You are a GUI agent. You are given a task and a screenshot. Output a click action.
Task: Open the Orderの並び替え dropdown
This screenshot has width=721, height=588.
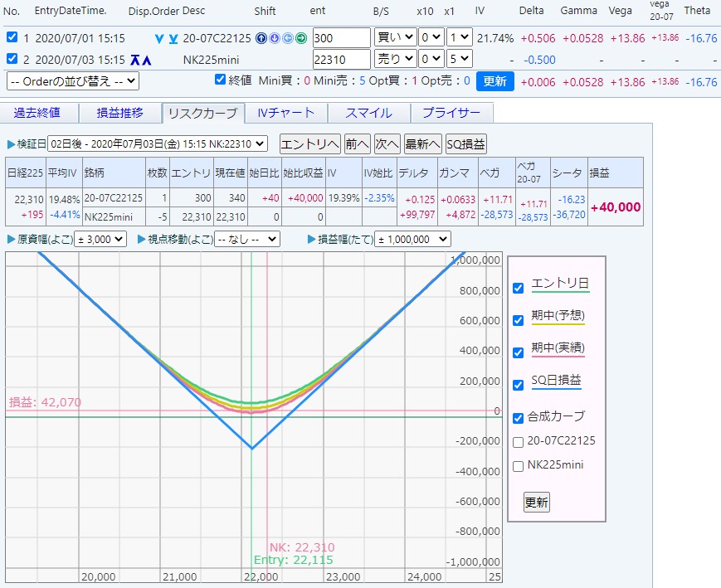coord(73,81)
